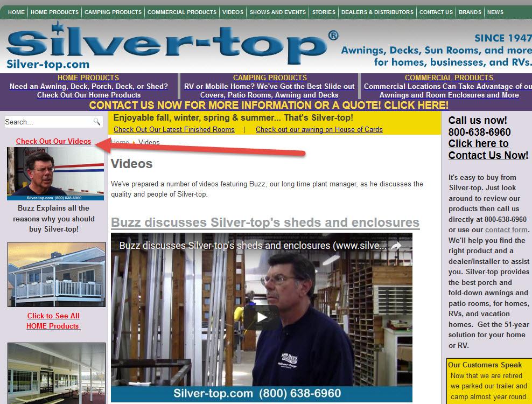Open Buzz discusses sheds and enclosures heading
The width and height of the screenshot is (532, 404).
pos(265,222)
